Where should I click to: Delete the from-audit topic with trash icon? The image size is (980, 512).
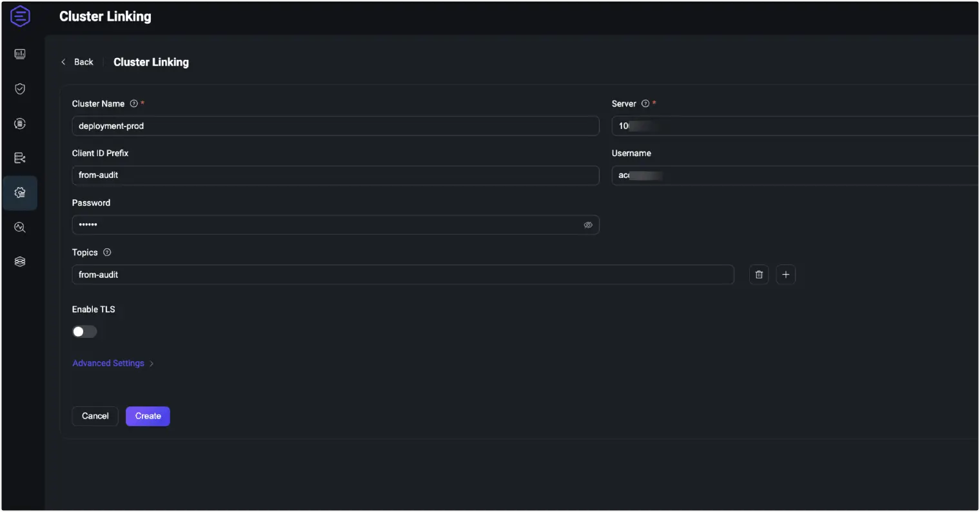[759, 275]
